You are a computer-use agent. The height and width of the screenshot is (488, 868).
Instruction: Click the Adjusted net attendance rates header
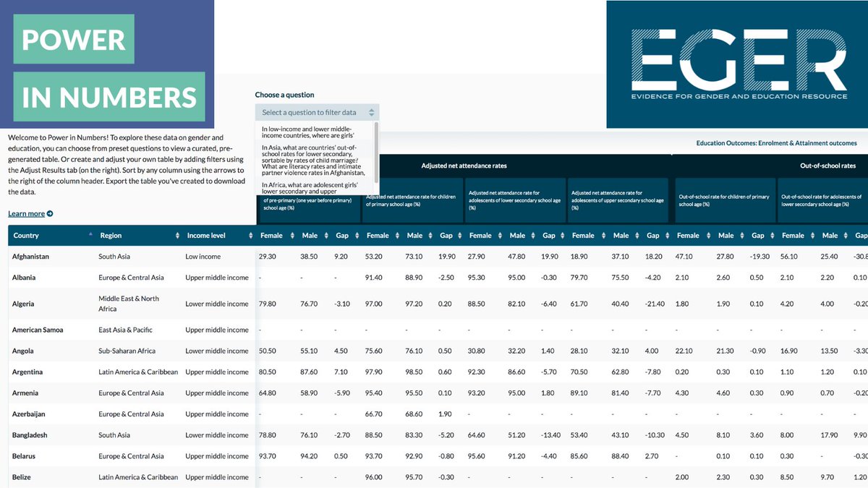coord(464,166)
